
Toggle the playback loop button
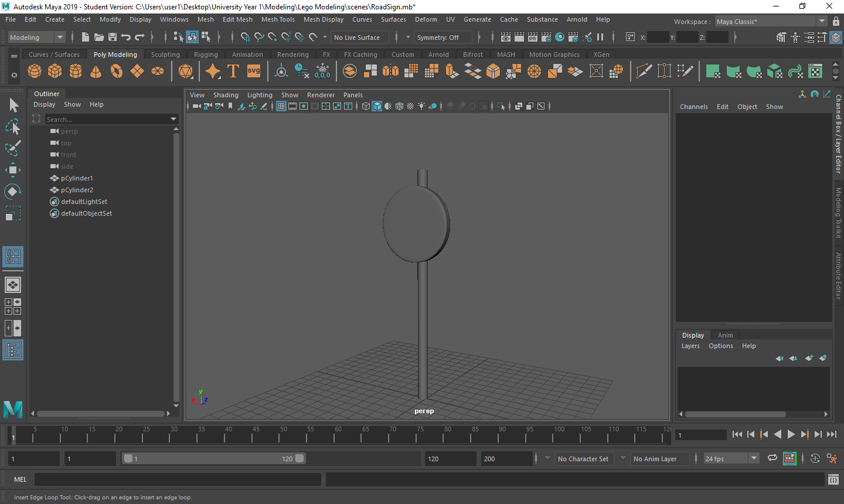point(772,458)
